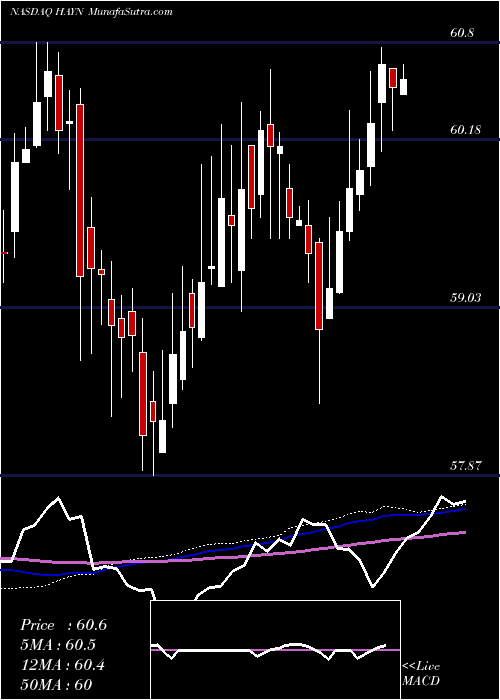The image size is (500, 700).
Task: Click the 12MA : 60.4 value
Action: [62, 665]
